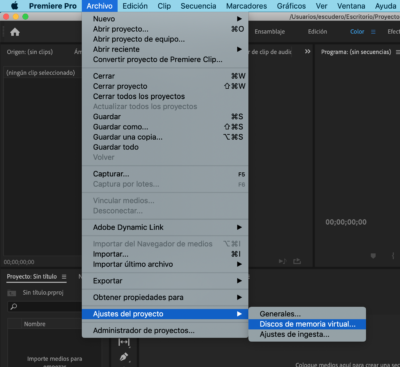Click the export frame icon in Source monitor
Viewport: 400px width, 367px height.
coord(297,262)
